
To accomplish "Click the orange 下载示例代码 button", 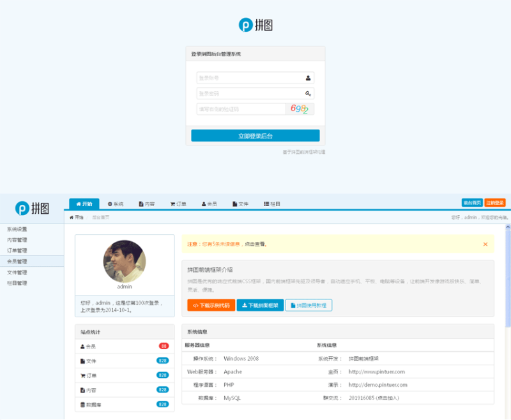I will pyautogui.click(x=213, y=305).
